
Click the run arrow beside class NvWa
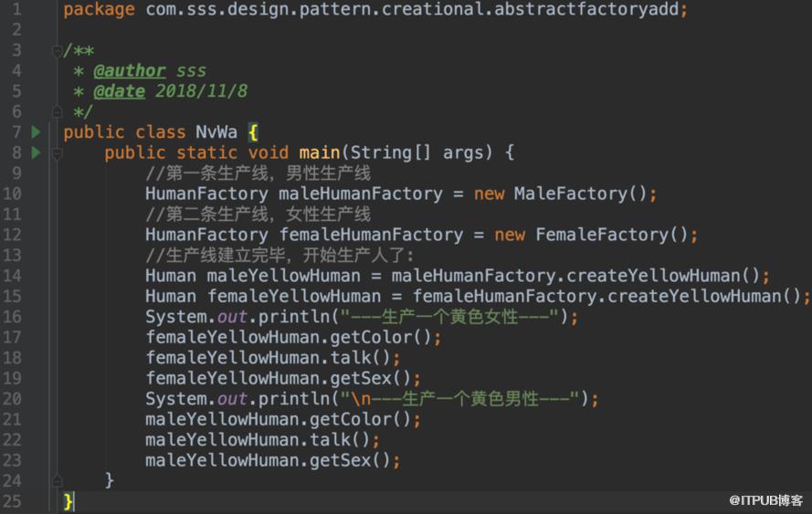pos(36,132)
